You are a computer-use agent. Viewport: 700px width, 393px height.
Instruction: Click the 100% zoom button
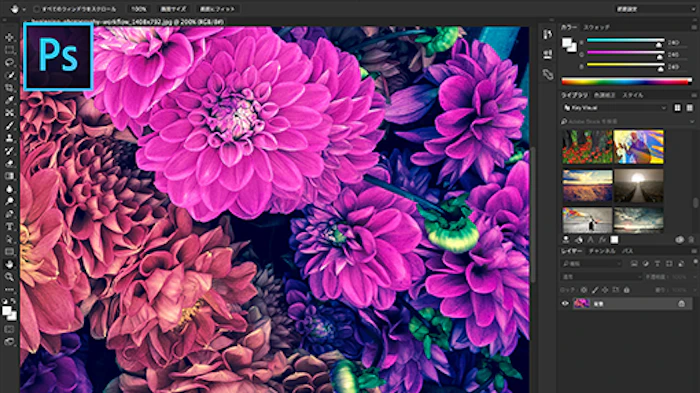(x=139, y=9)
